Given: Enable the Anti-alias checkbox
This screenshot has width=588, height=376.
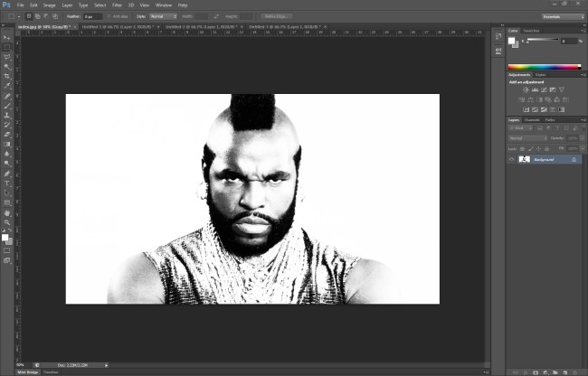Looking at the screenshot, I should point(110,16).
